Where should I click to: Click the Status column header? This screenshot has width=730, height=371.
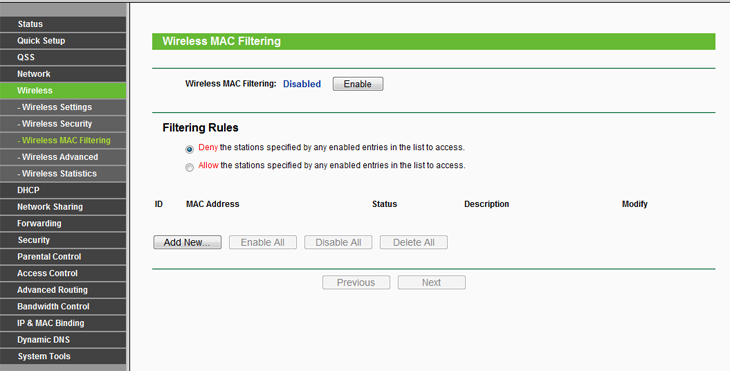coord(385,204)
